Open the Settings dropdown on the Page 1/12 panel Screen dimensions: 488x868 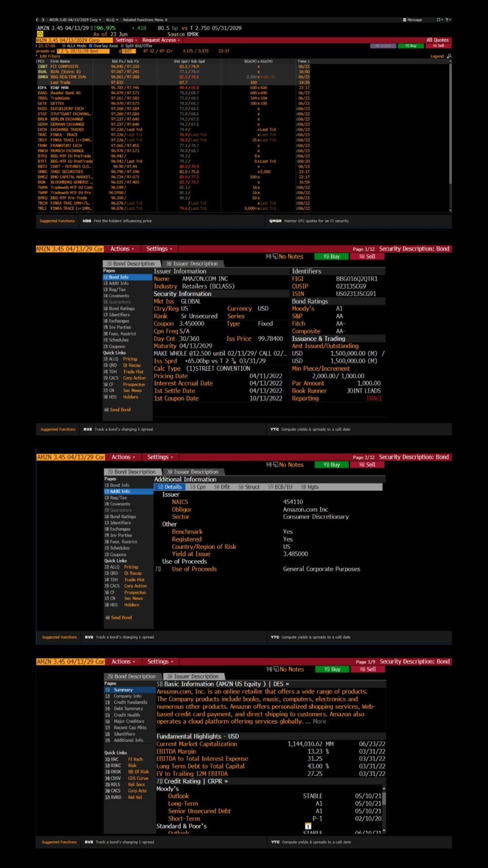[x=159, y=249]
